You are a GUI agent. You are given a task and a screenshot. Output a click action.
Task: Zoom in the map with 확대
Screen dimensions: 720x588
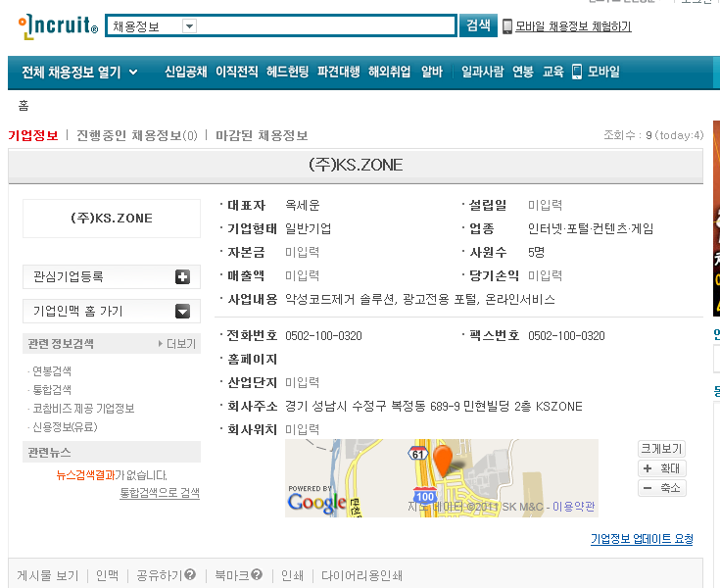pos(661,468)
